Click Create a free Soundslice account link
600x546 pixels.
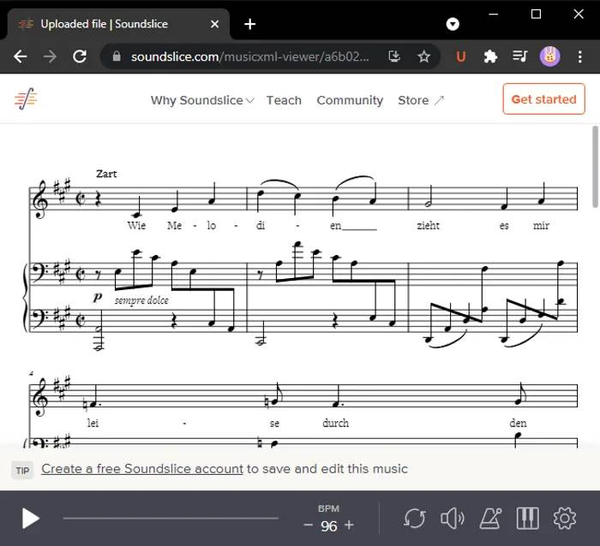coord(142,469)
